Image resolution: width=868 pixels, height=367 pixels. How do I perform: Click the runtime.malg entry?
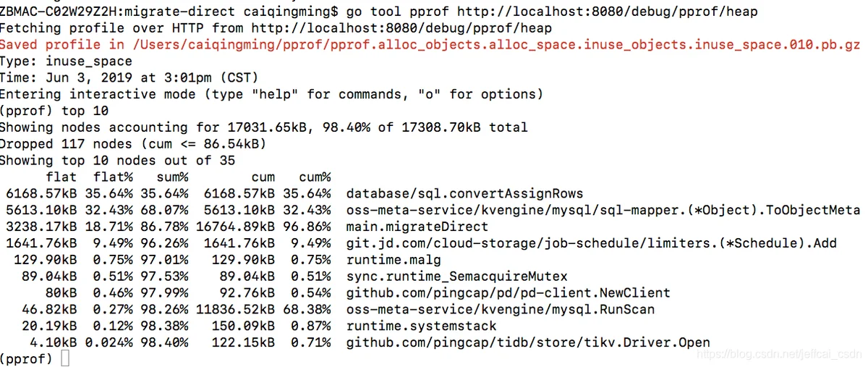pos(393,260)
